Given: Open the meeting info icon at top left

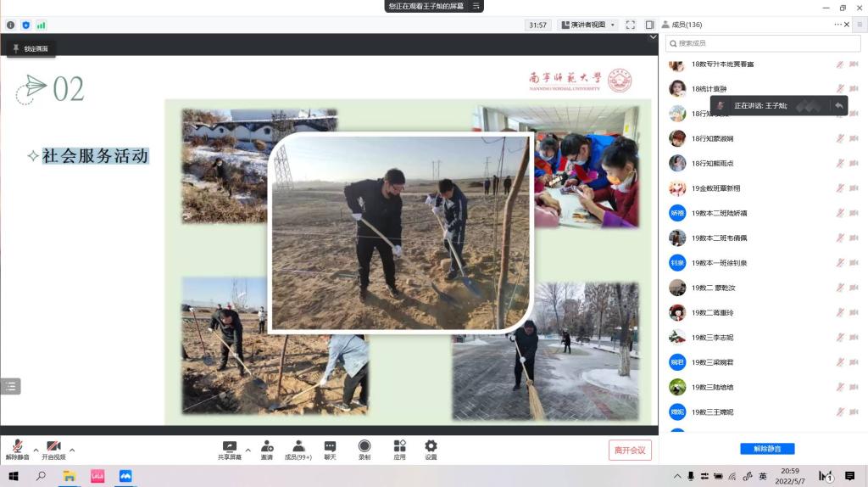Looking at the screenshot, I should click(x=11, y=25).
